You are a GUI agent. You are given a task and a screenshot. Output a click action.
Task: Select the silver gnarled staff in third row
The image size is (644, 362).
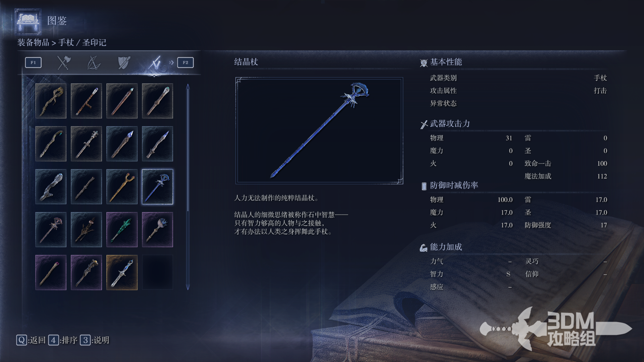pos(51,187)
